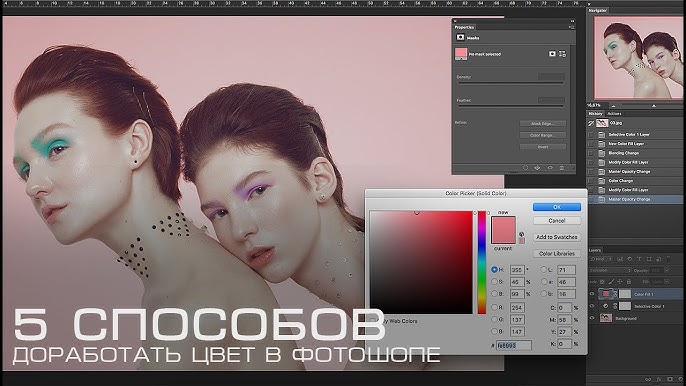Hide the Selective Color 1 layer
686x386 pixels.
(592, 306)
